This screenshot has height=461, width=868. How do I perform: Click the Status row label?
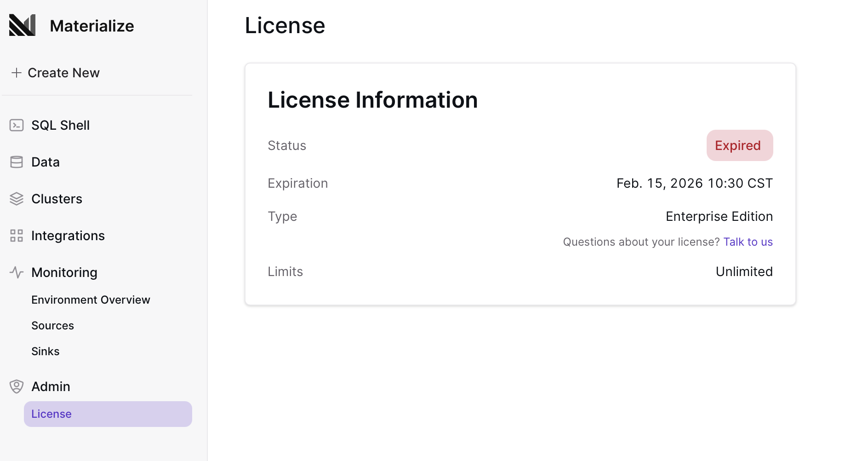[287, 145]
